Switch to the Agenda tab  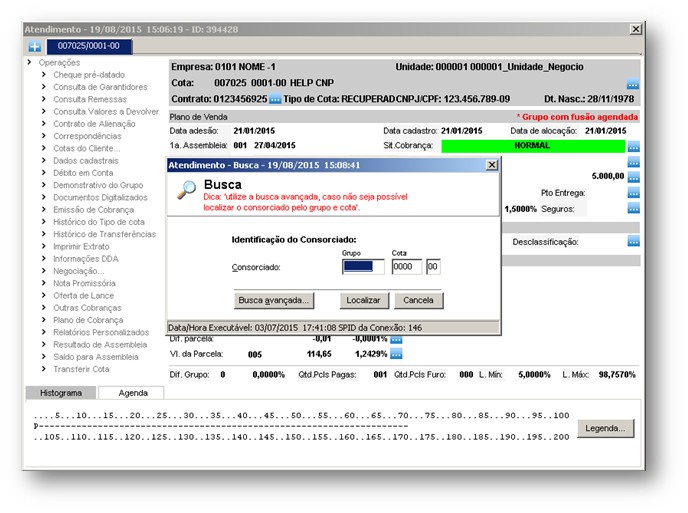133,393
